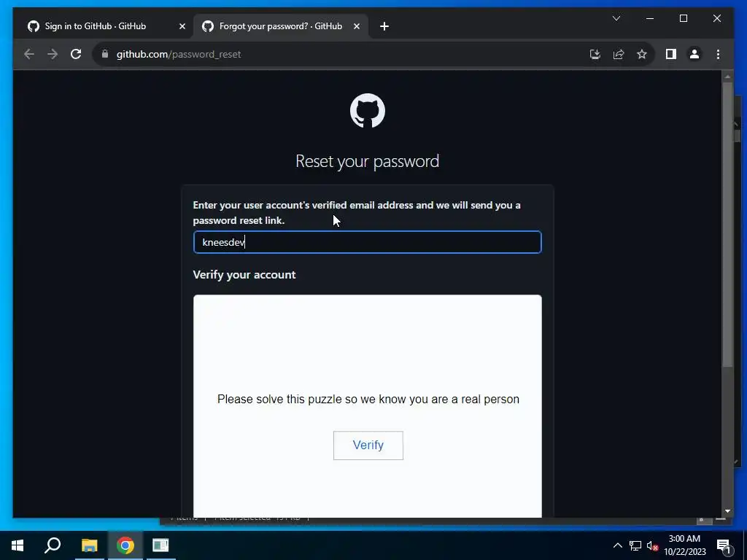
Task: Toggle the browser side panel
Action: point(671,54)
